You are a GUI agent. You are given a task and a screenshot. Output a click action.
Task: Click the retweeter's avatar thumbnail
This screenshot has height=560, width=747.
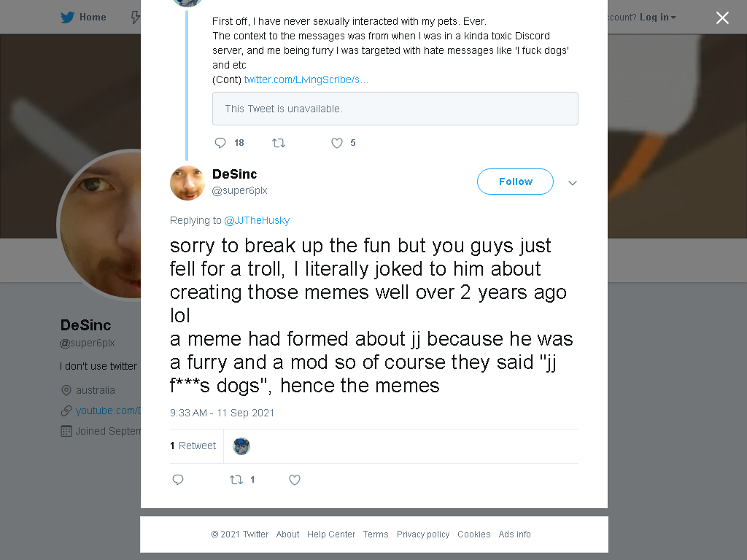click(241, 446)
